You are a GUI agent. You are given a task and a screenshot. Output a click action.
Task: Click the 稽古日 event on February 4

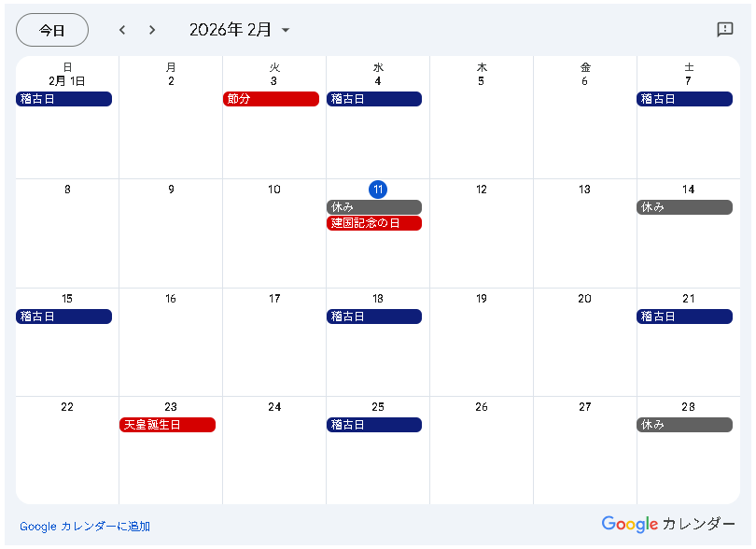374,99
